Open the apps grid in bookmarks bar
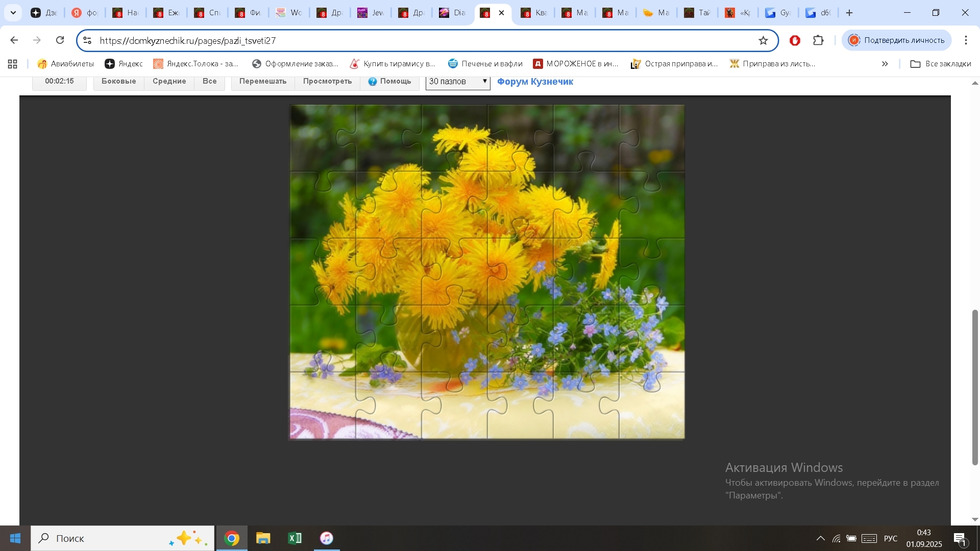Screen dimensions: 980x551 [x=13, y=64]
